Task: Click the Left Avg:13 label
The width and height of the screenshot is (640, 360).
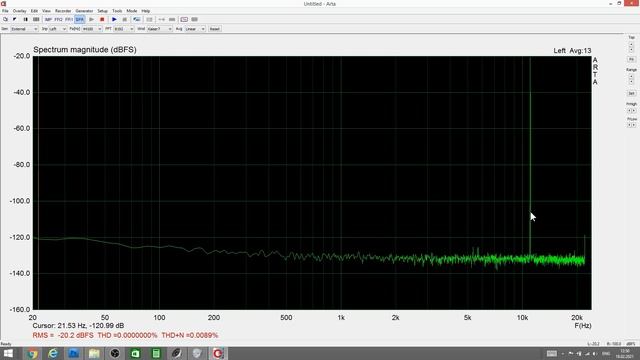Action: click(572, 51)
